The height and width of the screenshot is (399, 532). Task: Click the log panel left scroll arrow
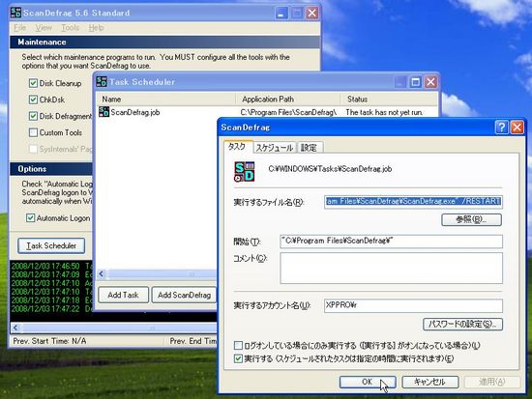(x=15, y=328)
